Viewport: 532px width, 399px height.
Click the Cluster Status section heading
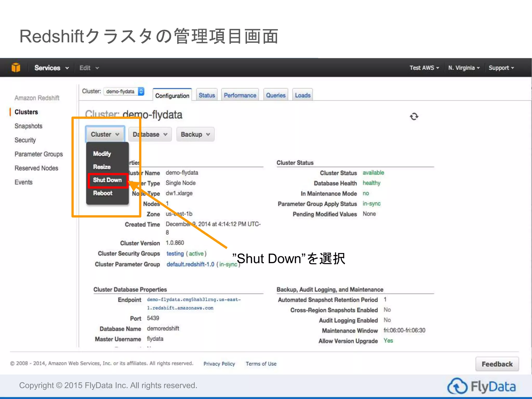(x=295, y=163)
